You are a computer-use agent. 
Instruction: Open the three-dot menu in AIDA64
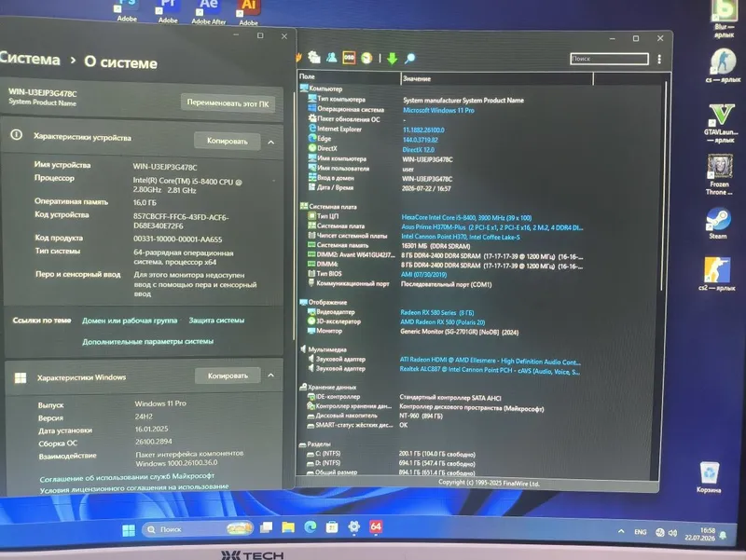(x=659, y=59)
